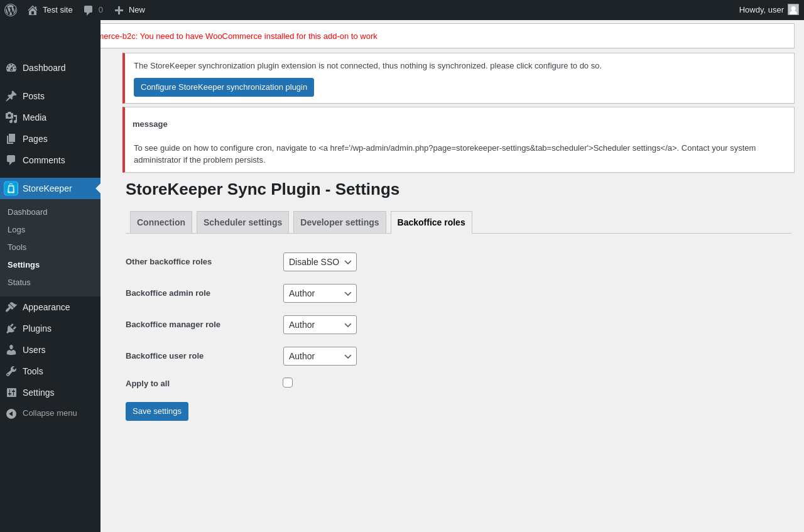Click the comments bubble icon in admin bar

pos(89,10)
